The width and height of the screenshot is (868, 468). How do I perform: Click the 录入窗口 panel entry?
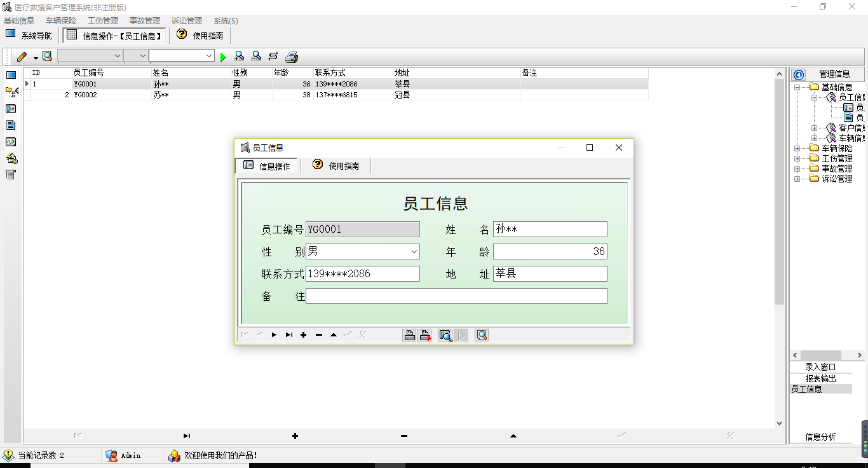(820, 367)
